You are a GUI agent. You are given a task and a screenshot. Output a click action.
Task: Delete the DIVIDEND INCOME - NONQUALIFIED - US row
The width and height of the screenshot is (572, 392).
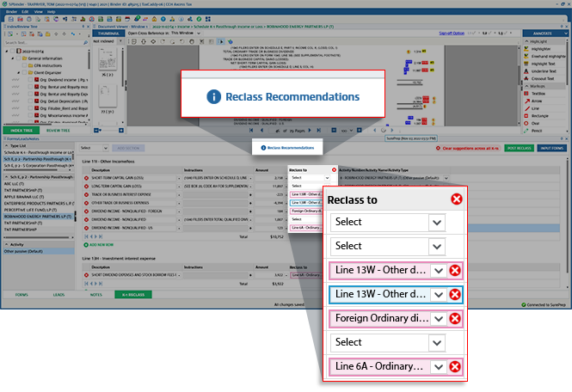click(87, 228)
